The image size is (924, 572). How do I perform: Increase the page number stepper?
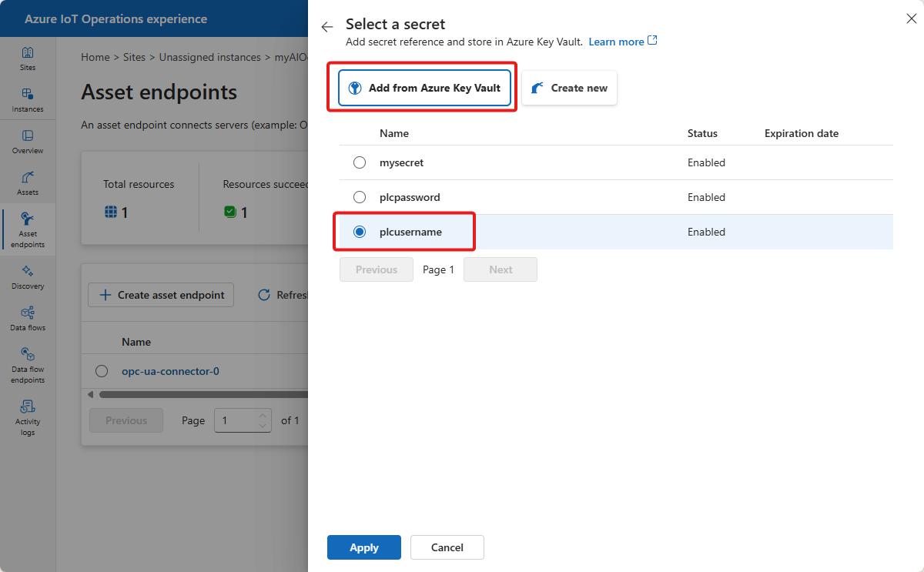coord(263,415)
